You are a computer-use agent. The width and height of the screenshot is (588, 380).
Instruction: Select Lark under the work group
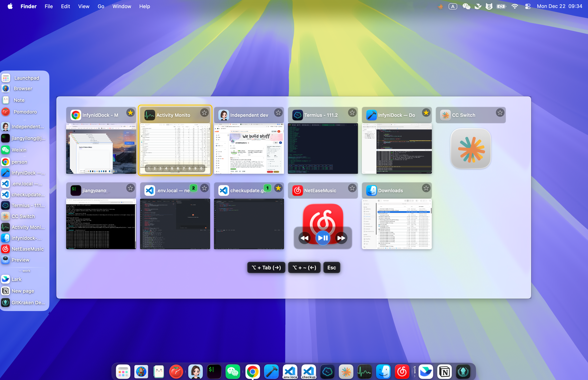17,279
